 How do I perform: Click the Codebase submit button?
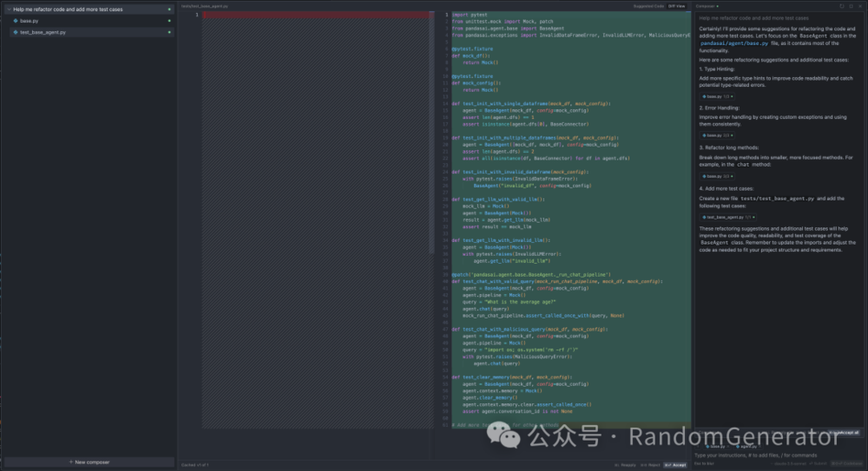click(x=846, y=464)
